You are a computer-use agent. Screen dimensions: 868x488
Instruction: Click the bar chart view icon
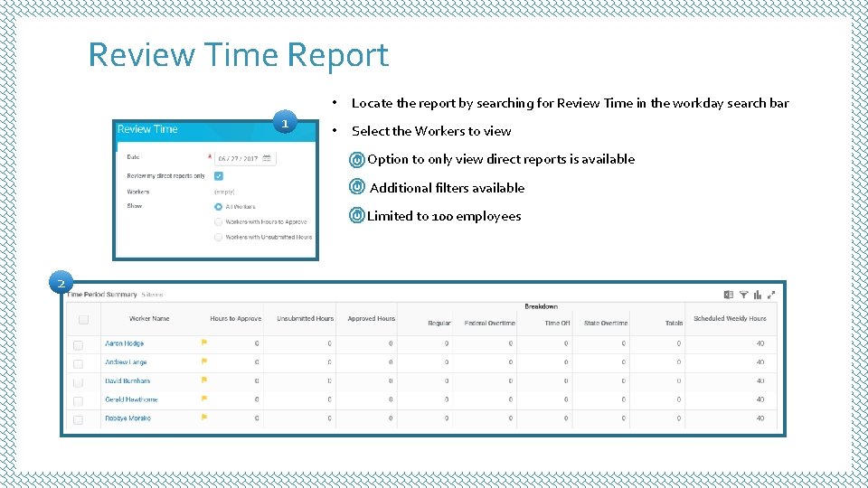click(758, 295)
